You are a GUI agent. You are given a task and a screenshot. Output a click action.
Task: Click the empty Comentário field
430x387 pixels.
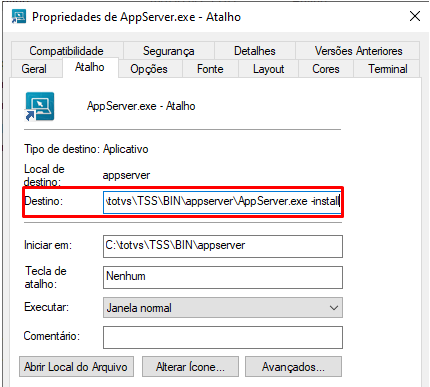223,337
